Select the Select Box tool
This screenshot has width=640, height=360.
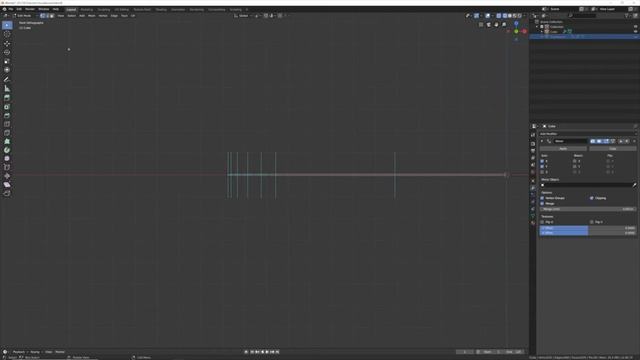(x=7, y=25)
